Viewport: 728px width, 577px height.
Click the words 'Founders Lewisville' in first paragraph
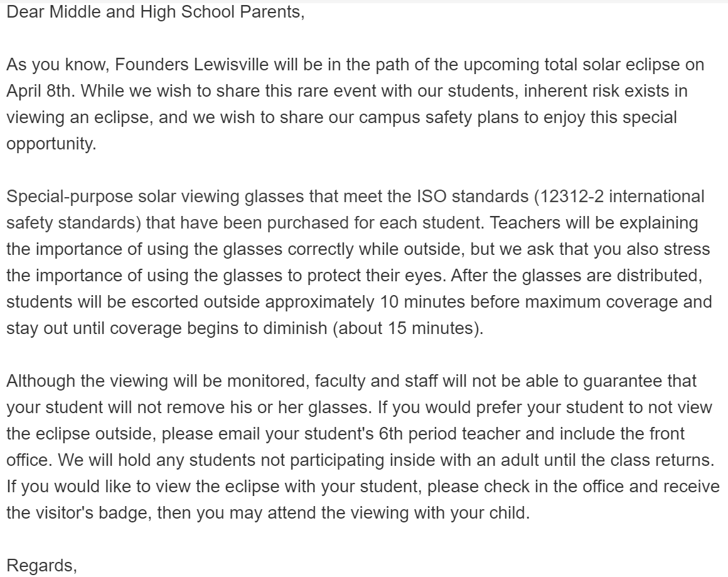click(191, 65)
